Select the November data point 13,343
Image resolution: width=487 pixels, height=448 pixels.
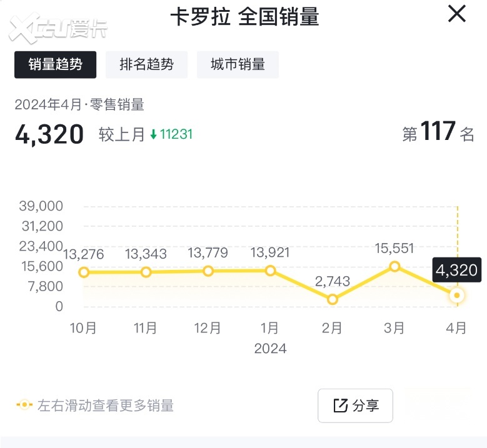click(x=146, y=272)
